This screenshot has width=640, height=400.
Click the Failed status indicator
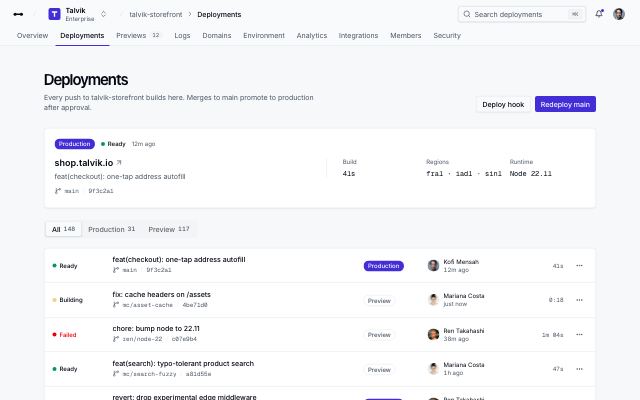tap(64, 335)
